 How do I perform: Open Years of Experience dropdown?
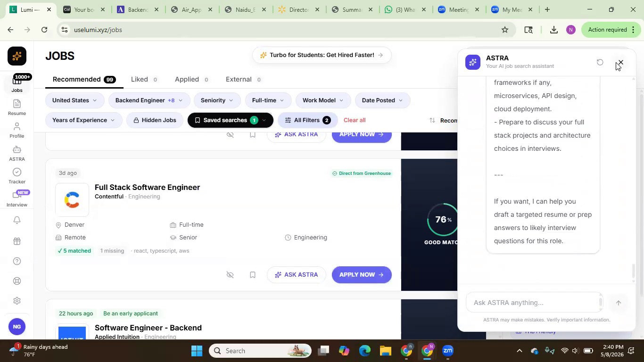[x=83, y=120]
